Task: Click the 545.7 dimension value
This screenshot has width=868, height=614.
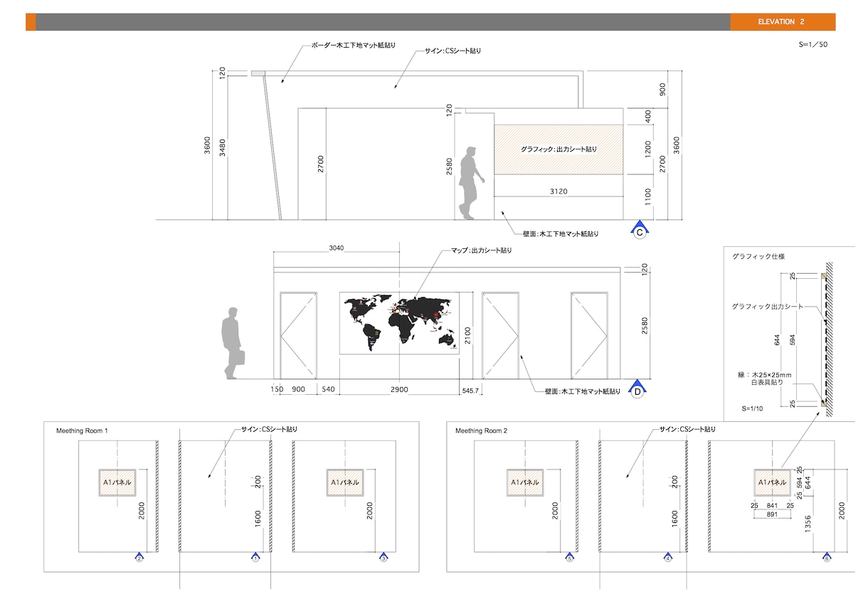Action: click(471, 391)
